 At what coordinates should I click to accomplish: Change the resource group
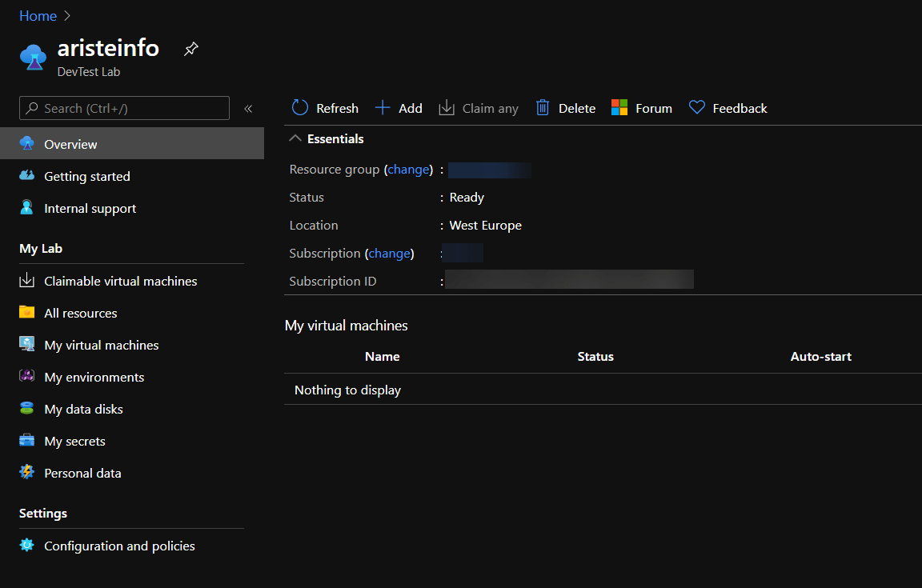(x=409, y=170)
